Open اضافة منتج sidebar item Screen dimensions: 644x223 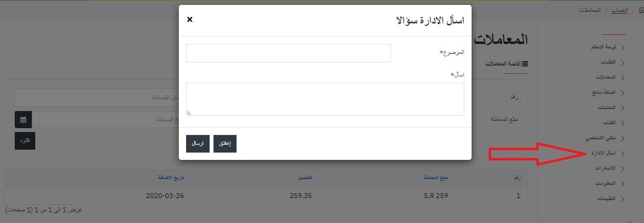click(x=604, y=92)
